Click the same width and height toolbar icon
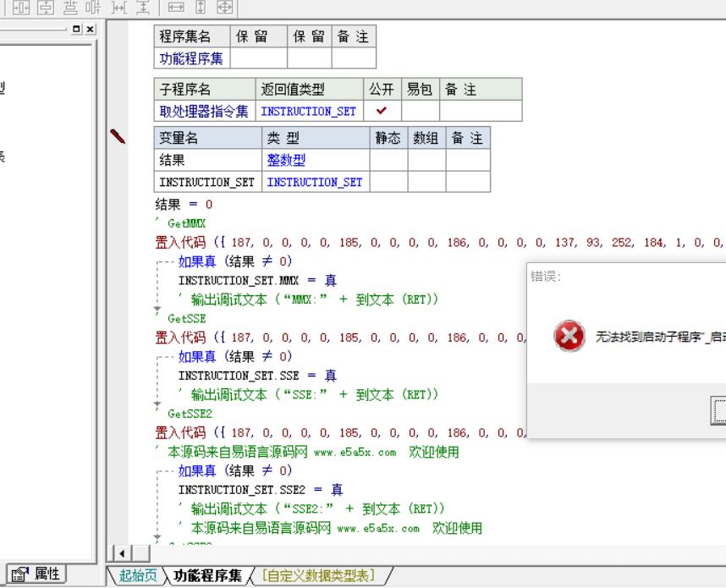The width and height of the screenshot is (726, 588). pos(224,8)
